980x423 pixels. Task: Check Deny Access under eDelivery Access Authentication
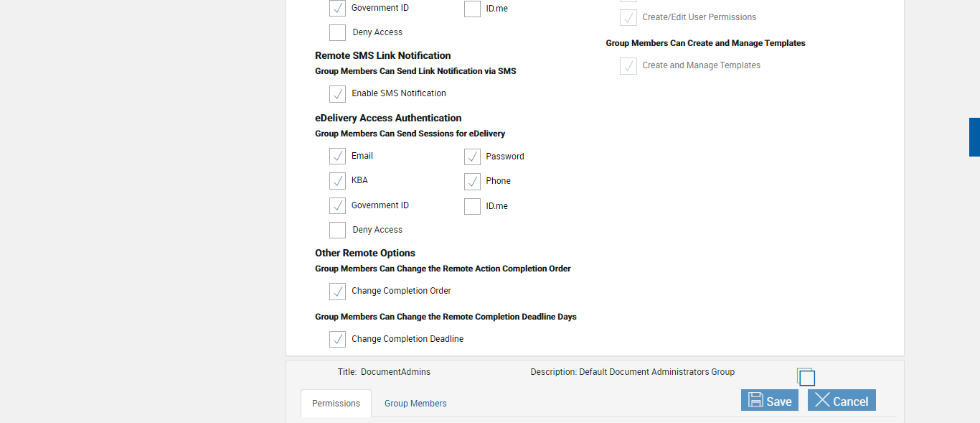click(337, 231)
